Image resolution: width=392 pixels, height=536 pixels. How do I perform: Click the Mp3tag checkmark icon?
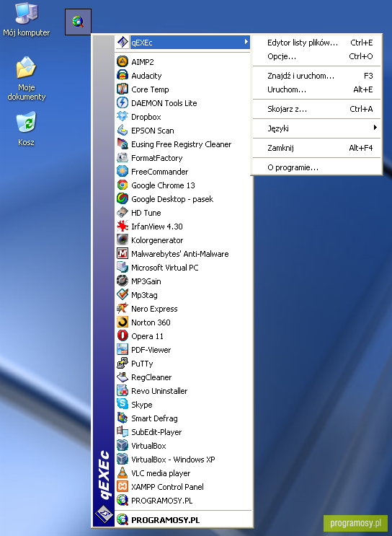click(122, 294)
